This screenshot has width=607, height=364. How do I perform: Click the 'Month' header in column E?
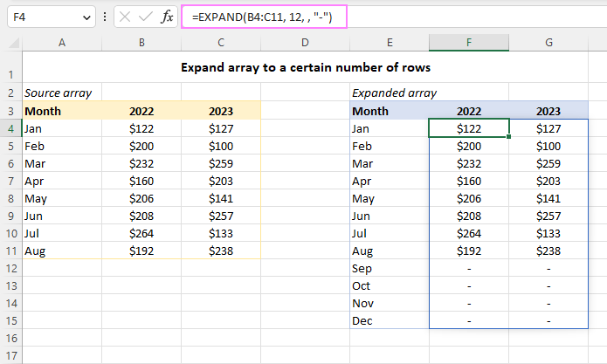[x=390, y=111]
